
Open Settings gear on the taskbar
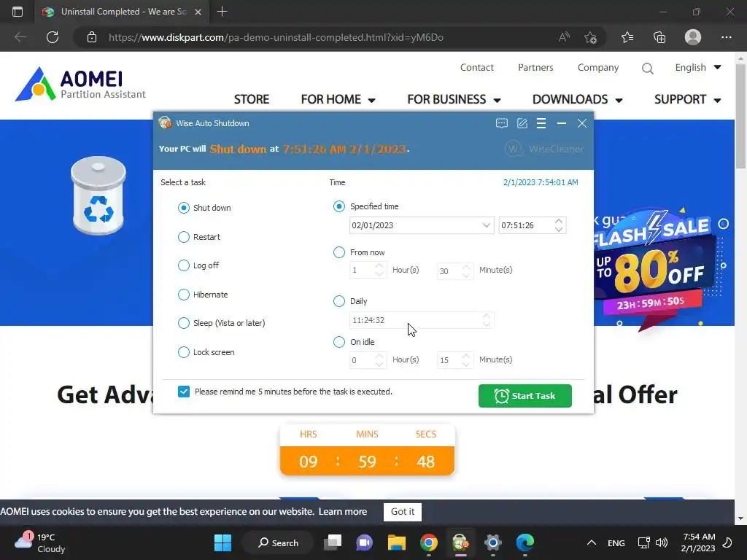[x=493, y=542]
